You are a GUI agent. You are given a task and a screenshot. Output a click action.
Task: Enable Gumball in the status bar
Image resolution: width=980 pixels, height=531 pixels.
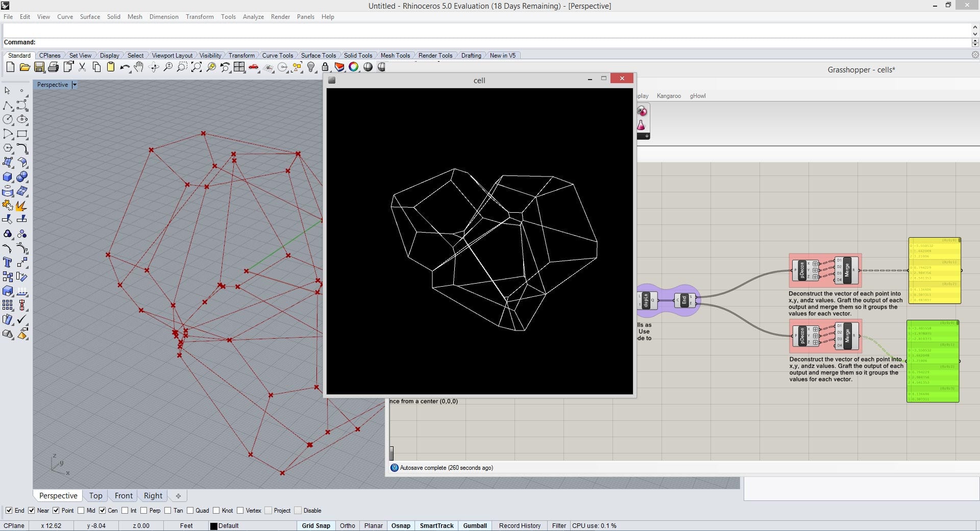(475, 525)
